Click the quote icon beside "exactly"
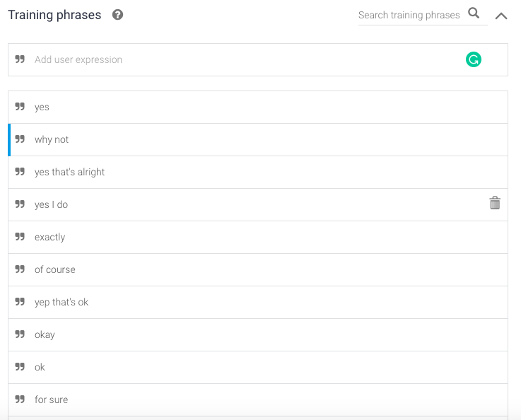 pos(20,237)
